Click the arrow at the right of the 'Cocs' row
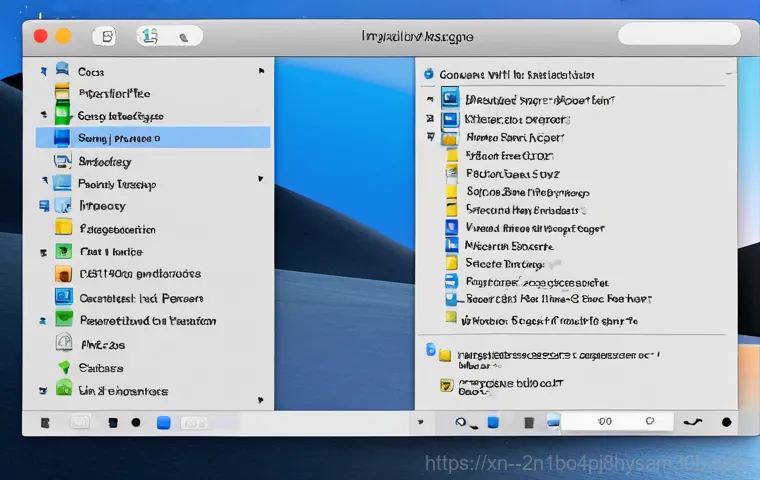760x480 pixels. (261, 71)
